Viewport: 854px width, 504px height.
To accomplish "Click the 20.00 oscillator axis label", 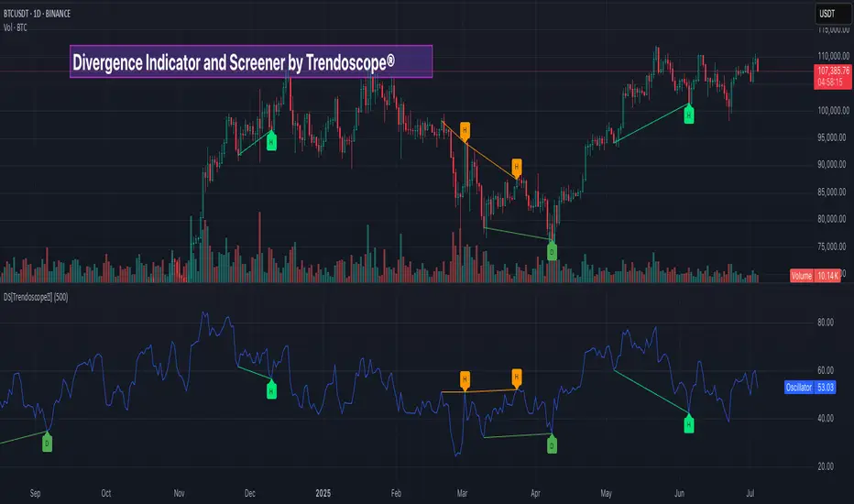I will click(826, 466).
